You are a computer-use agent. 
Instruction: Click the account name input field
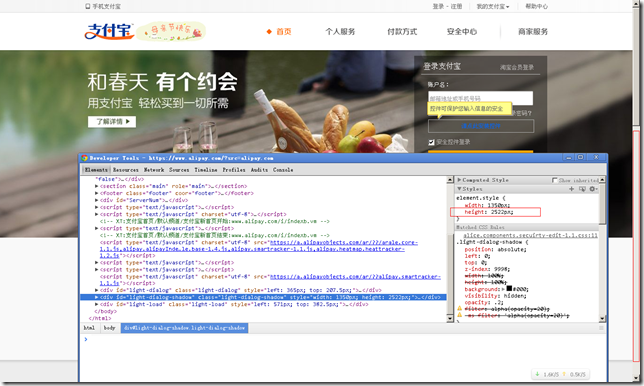click(481, 98)
